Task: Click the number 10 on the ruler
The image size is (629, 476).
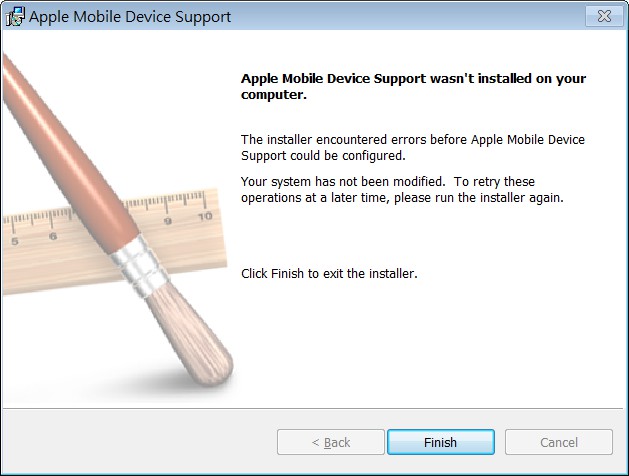Action: (204, 216)
